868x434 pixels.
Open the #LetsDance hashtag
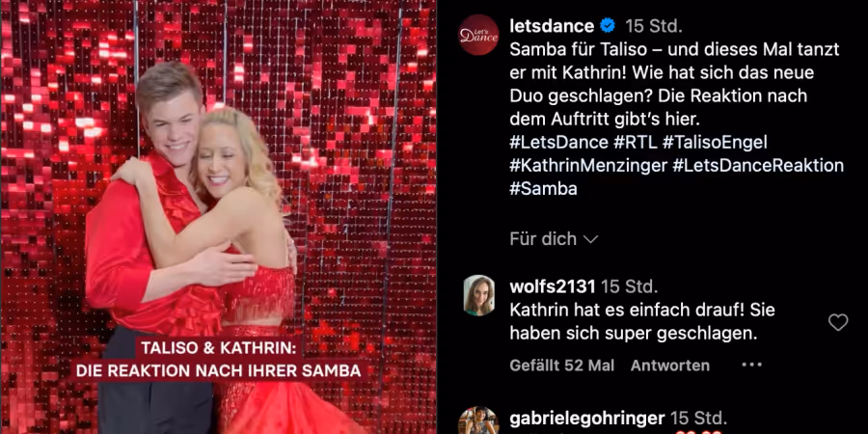[x=558, y=143]
